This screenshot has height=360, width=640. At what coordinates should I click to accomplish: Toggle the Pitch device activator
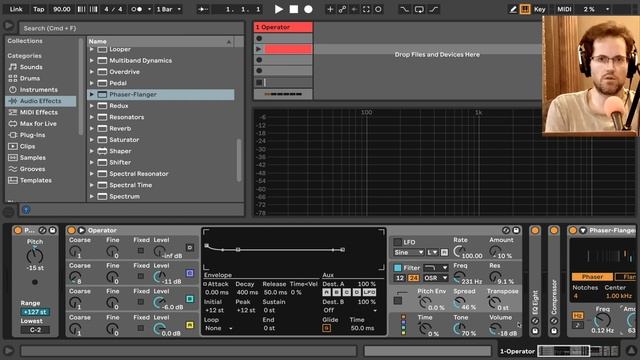click(x=18, y=230)
